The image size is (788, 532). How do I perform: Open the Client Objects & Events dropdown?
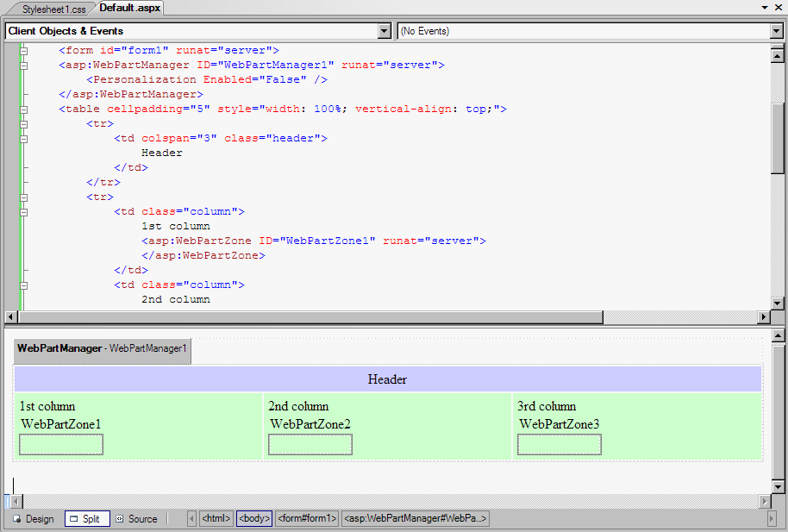[384, 31]
